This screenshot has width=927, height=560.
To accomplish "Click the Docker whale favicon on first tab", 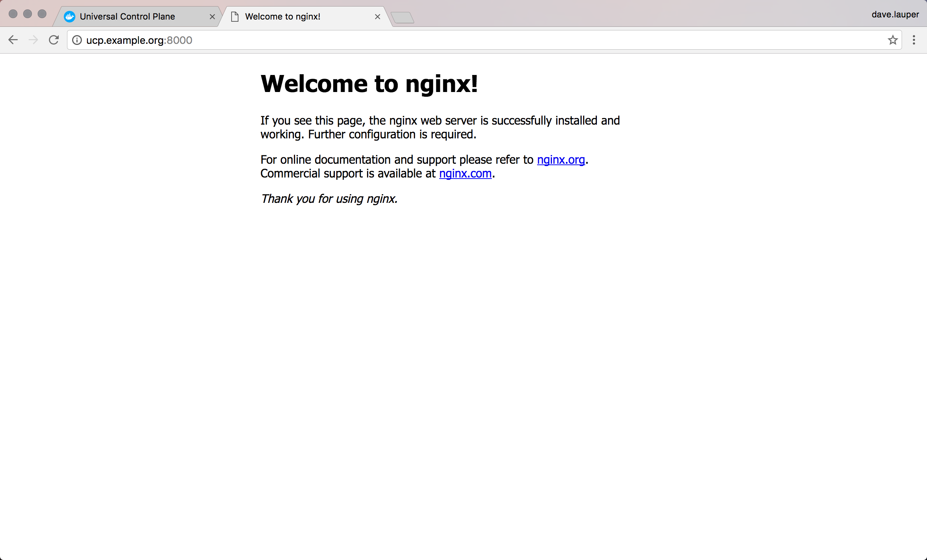I will click(69, 17).
